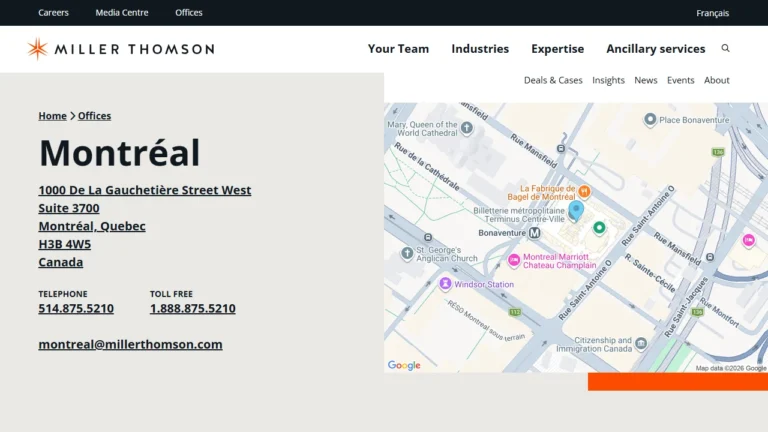The image size is (768, 432).
Task: Click the blue location pin on map
Action: pyautogui.click(x=576, y=211)
